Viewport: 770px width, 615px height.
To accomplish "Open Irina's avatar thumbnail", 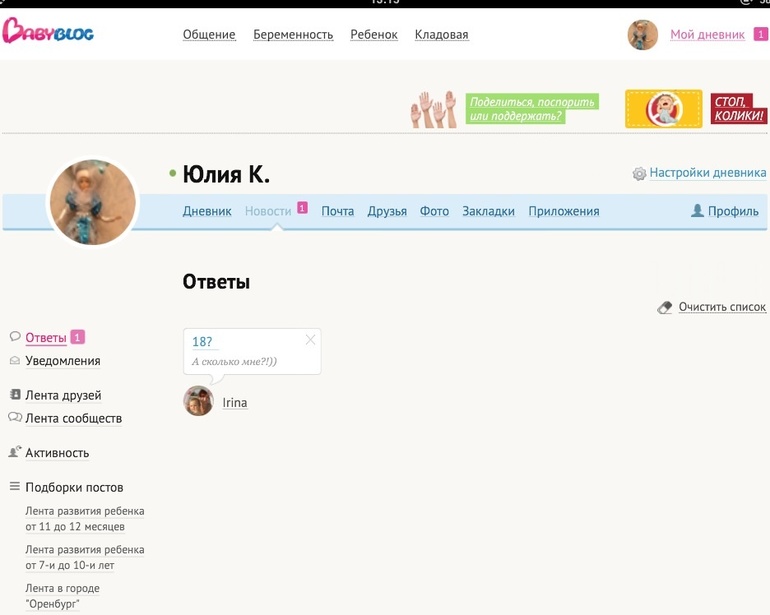I will point(198,401).
